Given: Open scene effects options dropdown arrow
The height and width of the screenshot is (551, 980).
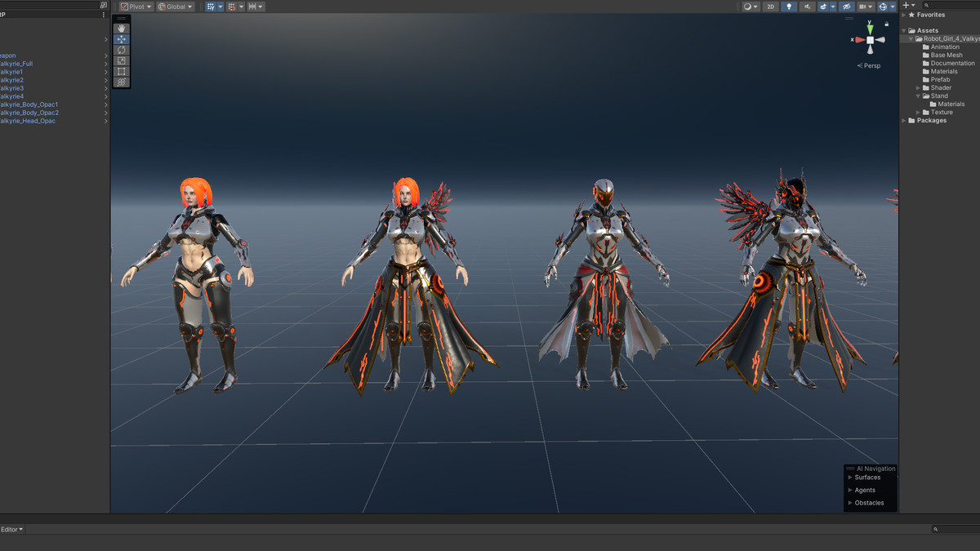Looking at the screenshot, I should tap(833, 7).
